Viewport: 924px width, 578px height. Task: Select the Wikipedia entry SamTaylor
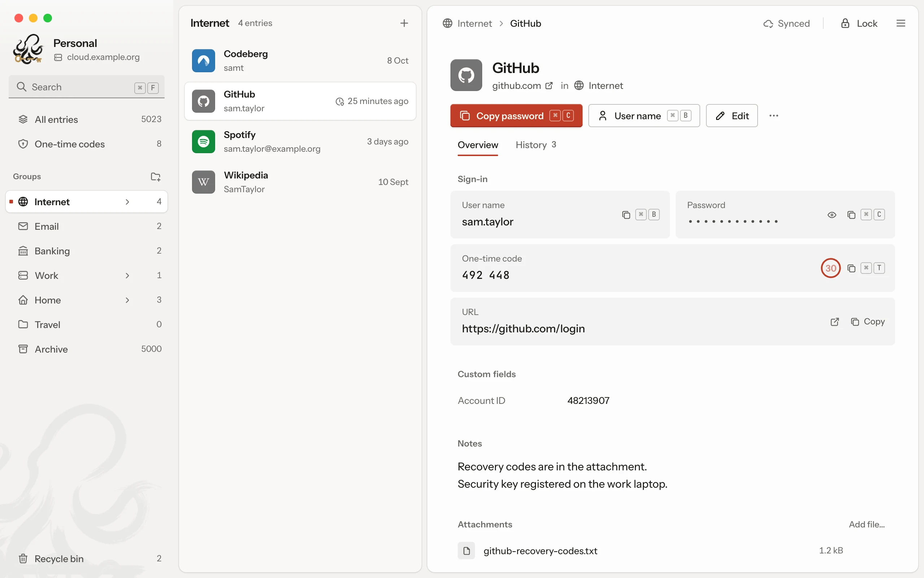pos(244,189)
